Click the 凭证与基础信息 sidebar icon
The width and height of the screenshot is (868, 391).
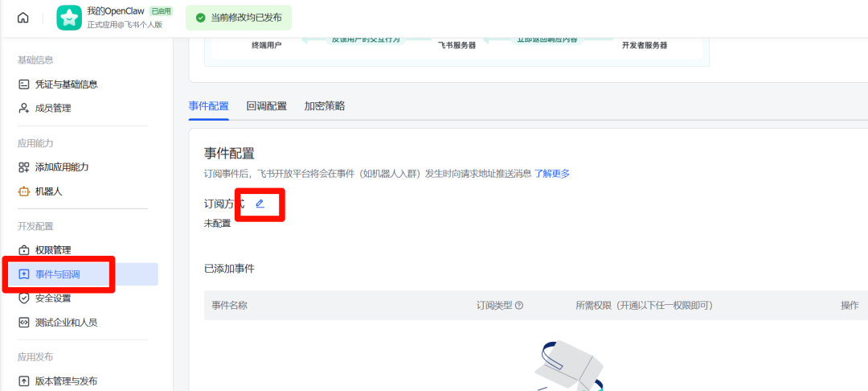click(x=24, y=84)
